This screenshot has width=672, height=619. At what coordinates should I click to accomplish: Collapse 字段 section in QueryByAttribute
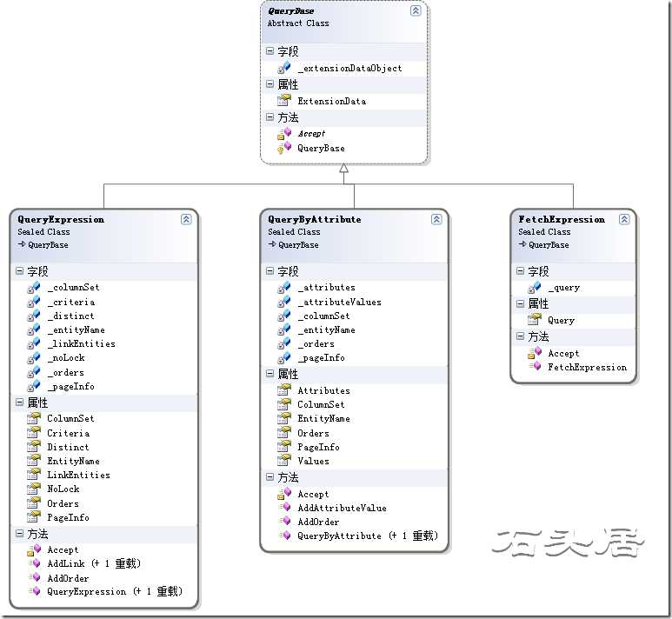[x=269, y=271]
